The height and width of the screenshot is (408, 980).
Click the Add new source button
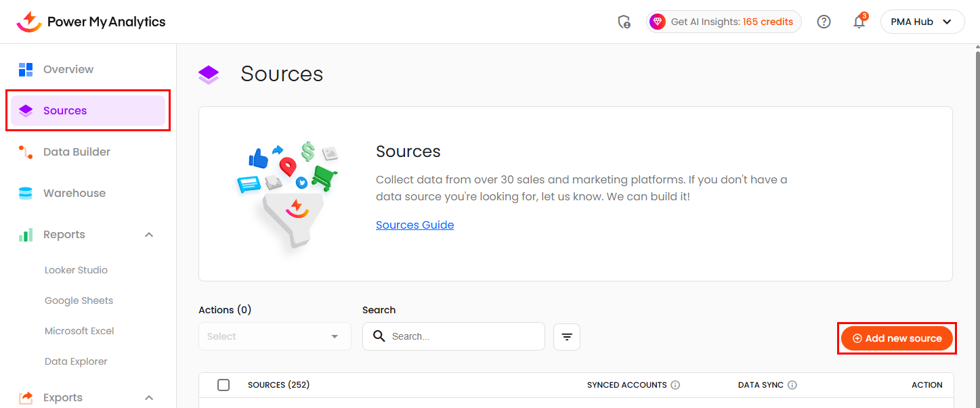pyautogui.click(x=897, y=338)
